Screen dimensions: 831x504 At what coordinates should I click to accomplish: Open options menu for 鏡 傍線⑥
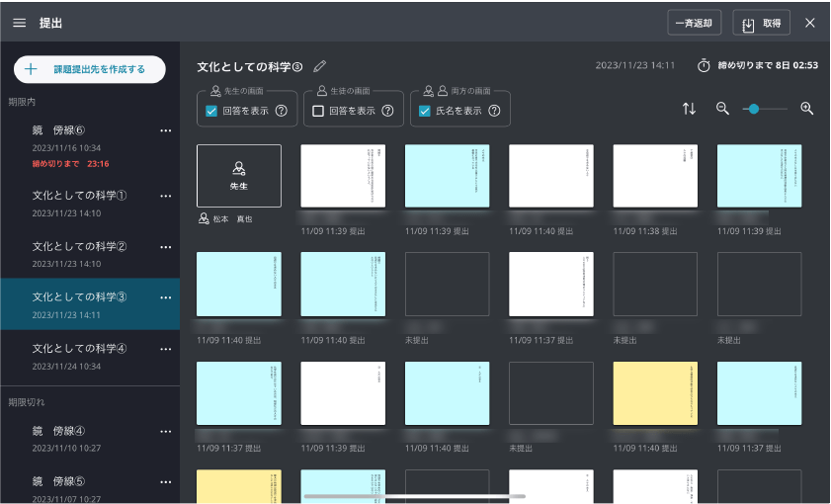pyautogui.click(x=166, y=130)
